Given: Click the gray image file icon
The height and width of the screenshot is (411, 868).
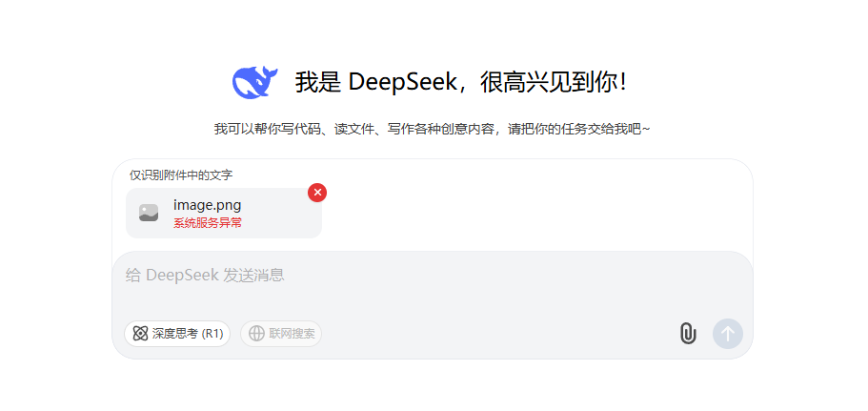Looking at the screenshot, I should (149, 213).
